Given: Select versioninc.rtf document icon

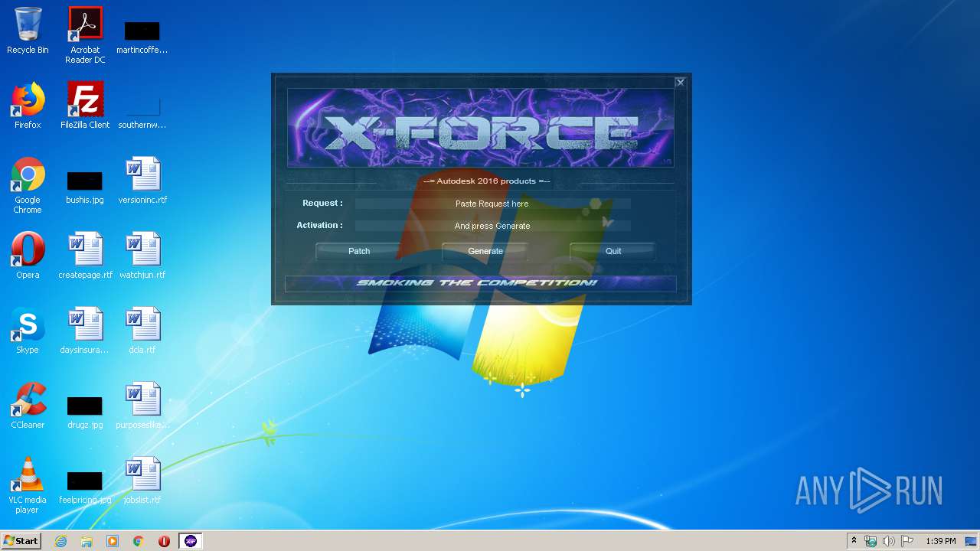Looking at the screenshot, I should [142, 181].
